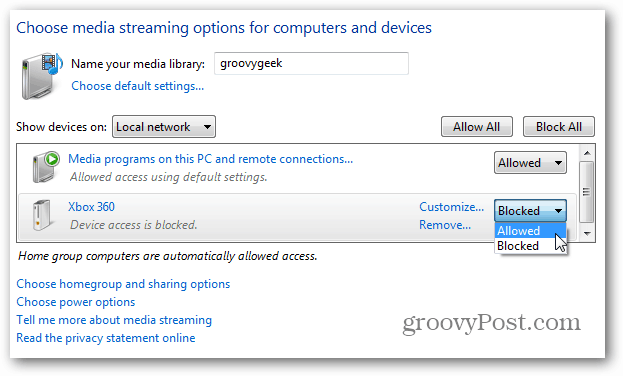Click 'Device access is blocked.' status text
The width and height of the screenshot is (623, 376).
[134, 225]
